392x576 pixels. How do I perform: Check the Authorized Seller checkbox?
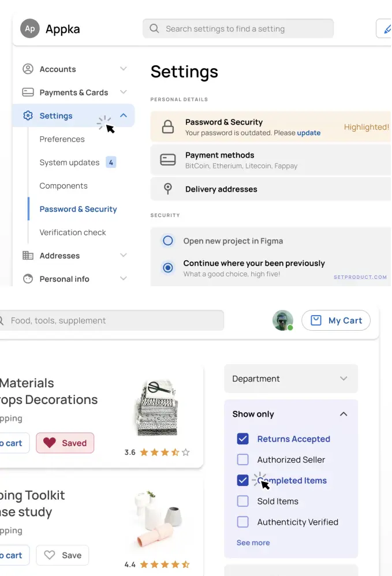click(x=243, y=459)
